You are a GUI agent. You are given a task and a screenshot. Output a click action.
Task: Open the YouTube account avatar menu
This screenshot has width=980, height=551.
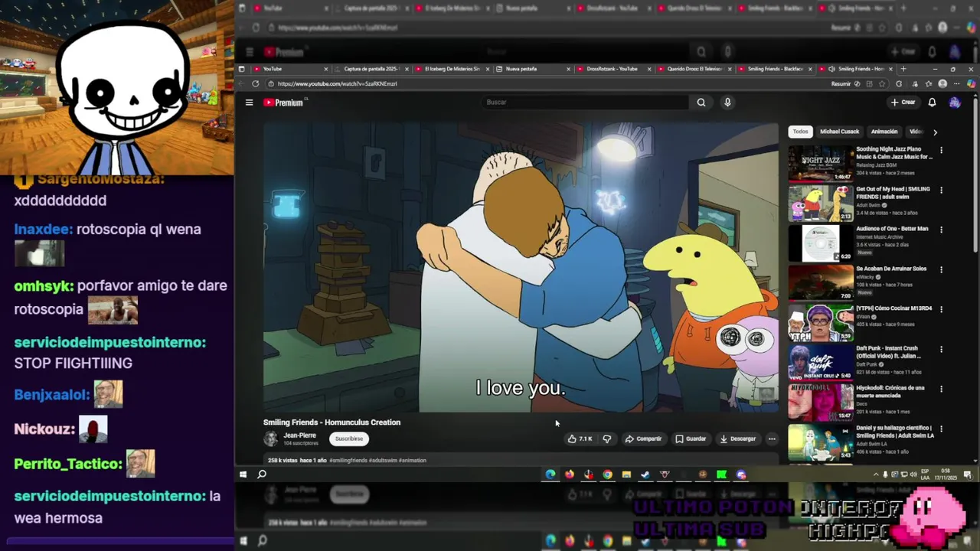[x=955, y=103]
